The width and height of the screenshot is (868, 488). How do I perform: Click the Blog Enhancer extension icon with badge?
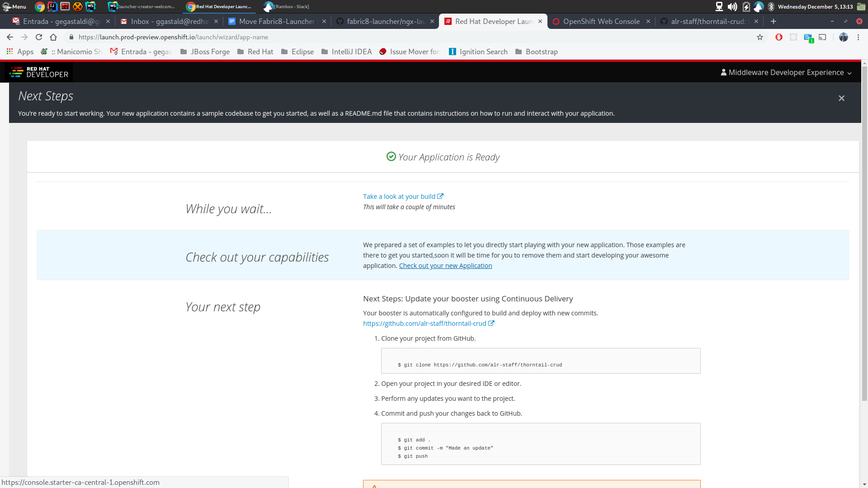[808, 37]
